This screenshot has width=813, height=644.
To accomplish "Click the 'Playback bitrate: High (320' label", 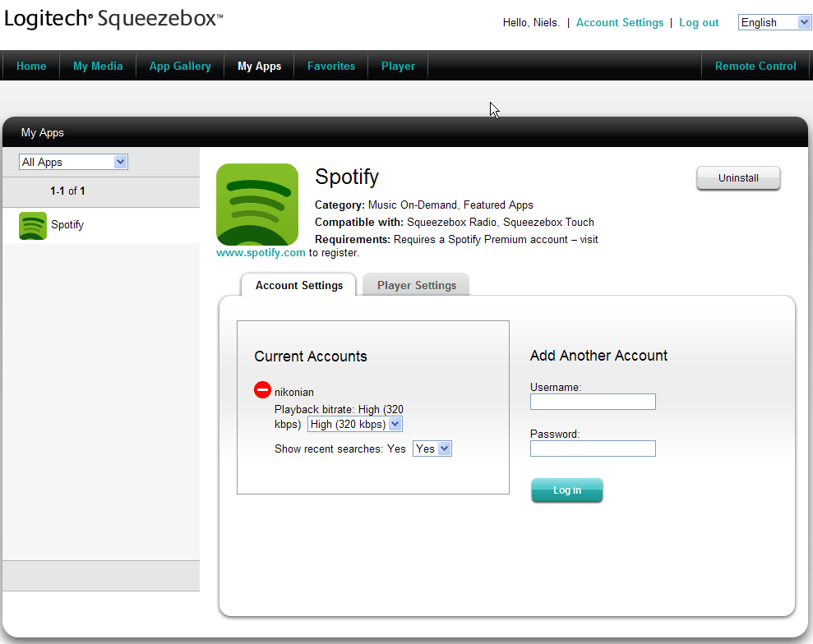I will (x=340, y=409).
